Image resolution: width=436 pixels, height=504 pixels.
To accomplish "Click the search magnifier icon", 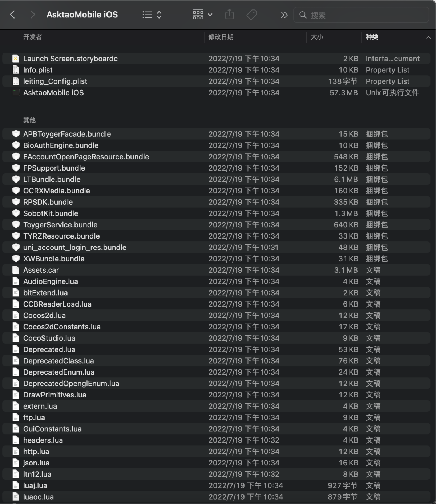I will [303, 15].
